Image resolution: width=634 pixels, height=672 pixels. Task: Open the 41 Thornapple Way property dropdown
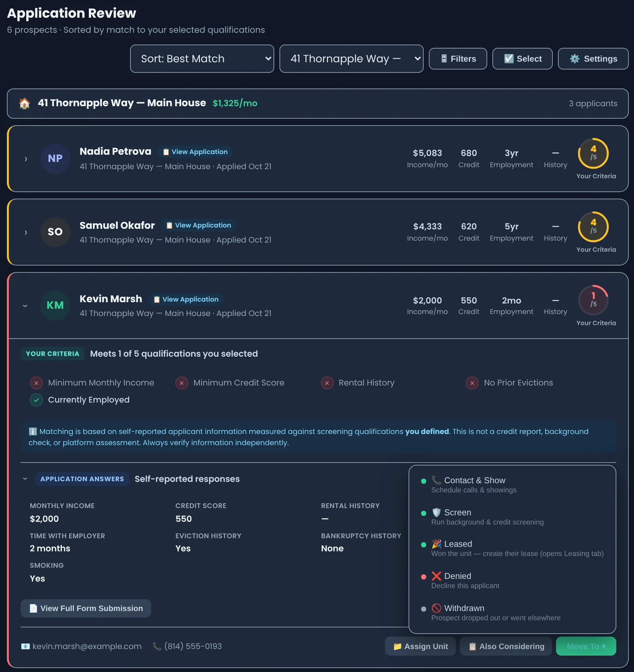[351, 59]
